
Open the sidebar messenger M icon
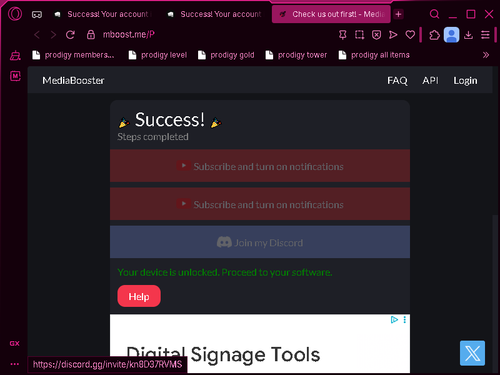click(x=15, y=76)
